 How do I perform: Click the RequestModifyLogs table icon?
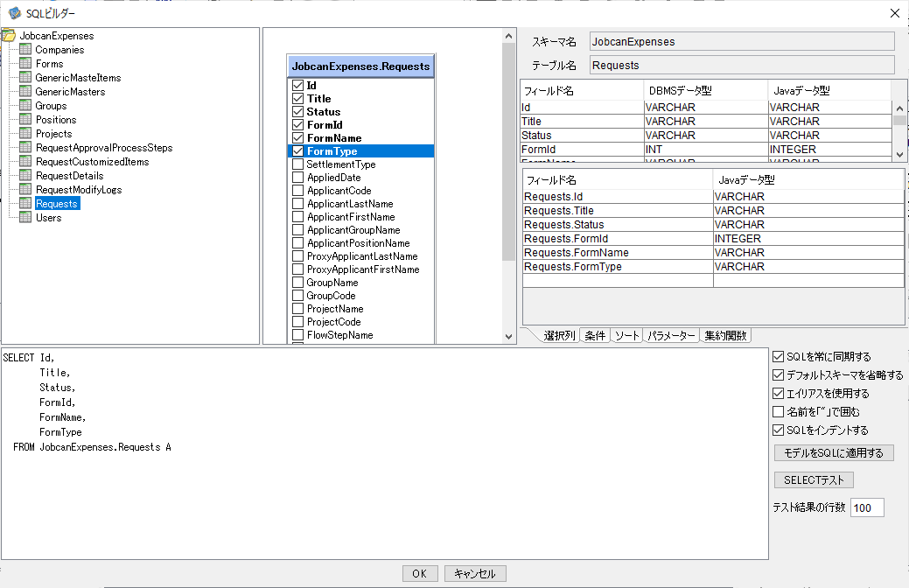25,189
